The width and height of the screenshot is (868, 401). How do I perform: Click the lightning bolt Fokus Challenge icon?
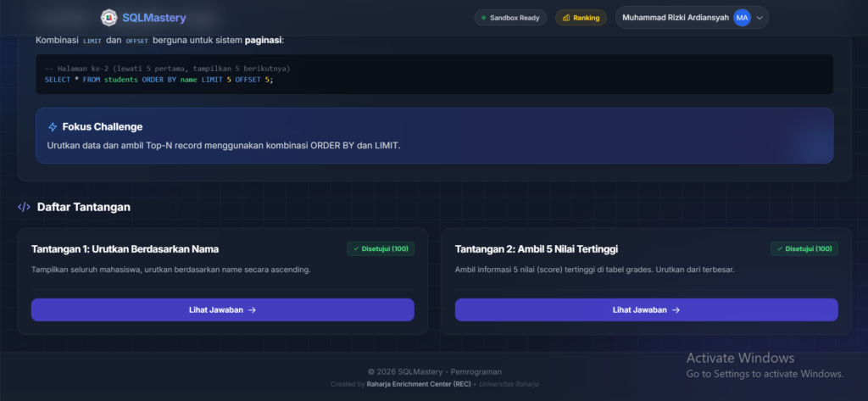pyautogui.click(x=53, y=127)
